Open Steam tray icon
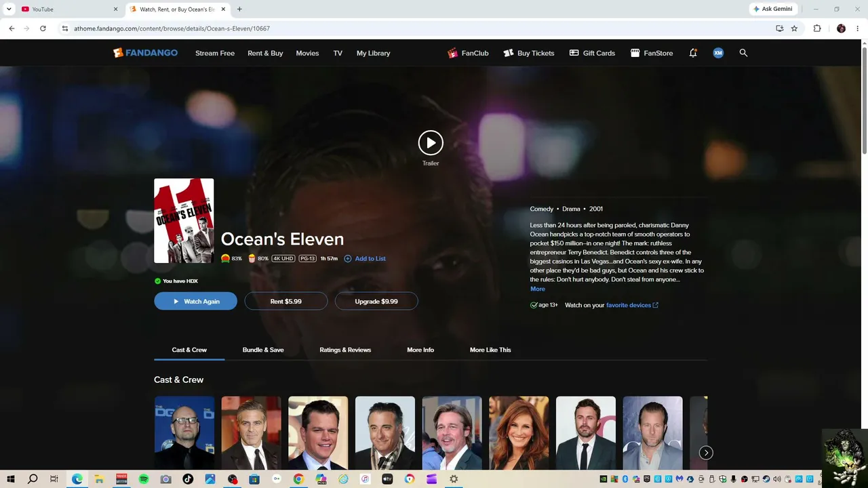Image resolution: width=868 pixels, height=488 pixels. 766,479
